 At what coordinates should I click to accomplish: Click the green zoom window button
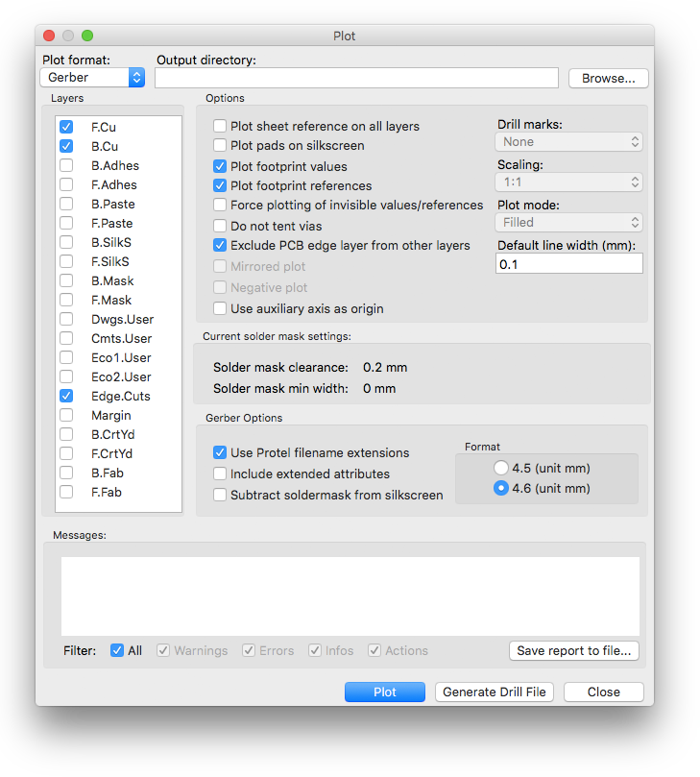click(87, 36)
